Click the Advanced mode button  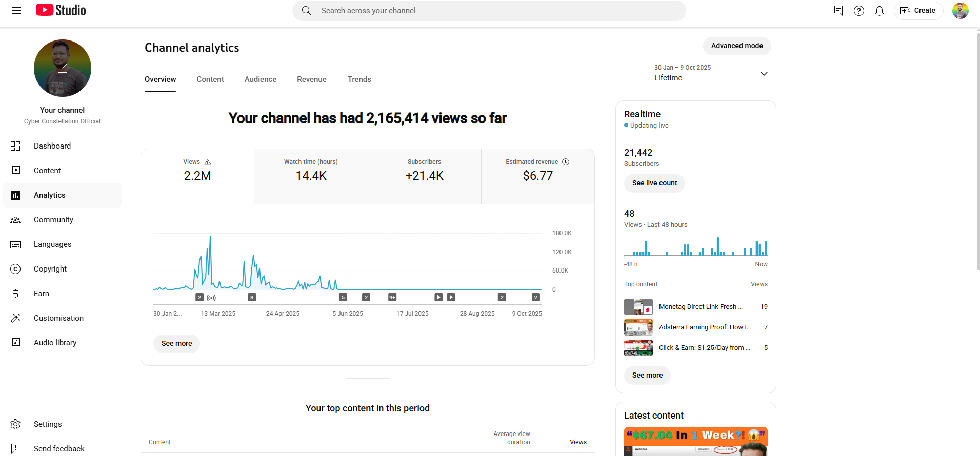click(x=736, y=46)
